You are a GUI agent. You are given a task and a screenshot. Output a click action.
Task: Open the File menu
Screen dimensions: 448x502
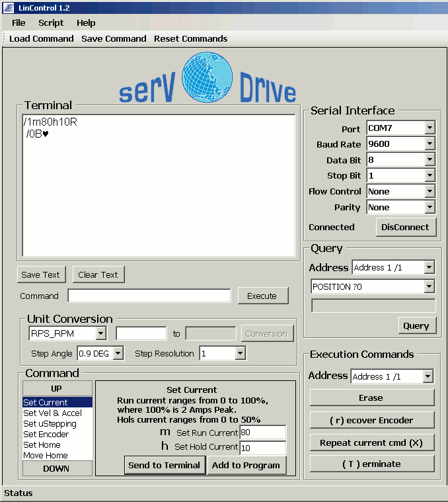(19, 23)
